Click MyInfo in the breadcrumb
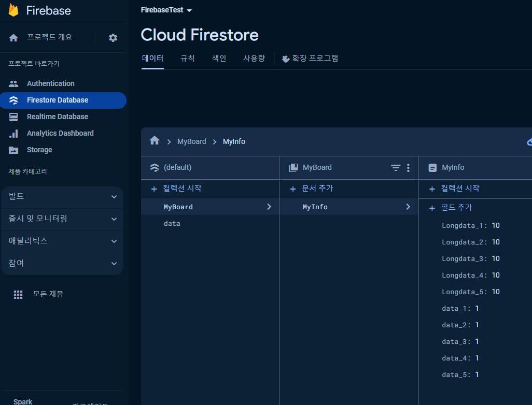532x405 pixels. pos(234,142)
